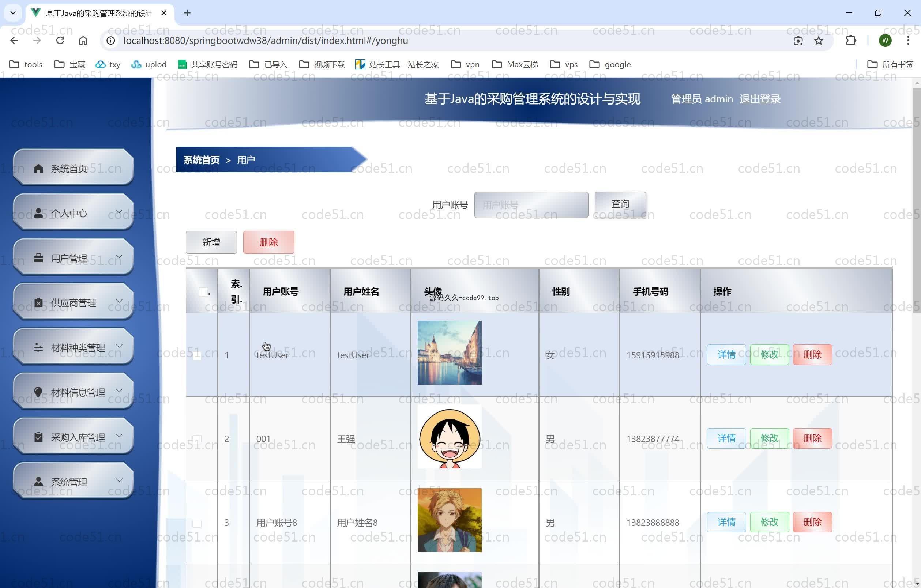Click the briefcase icon beside 用户管理
The height and width of the screenshot is (588, 921).
tap(38, 258)
